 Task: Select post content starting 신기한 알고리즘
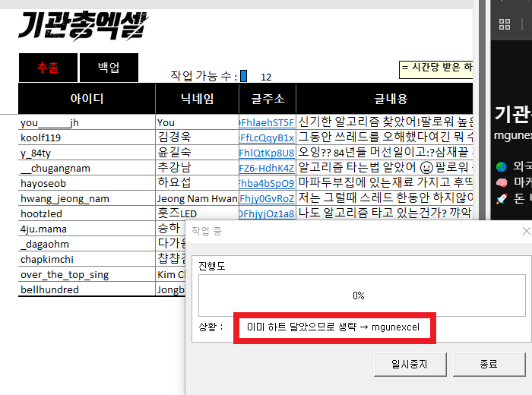pos(385,122)
